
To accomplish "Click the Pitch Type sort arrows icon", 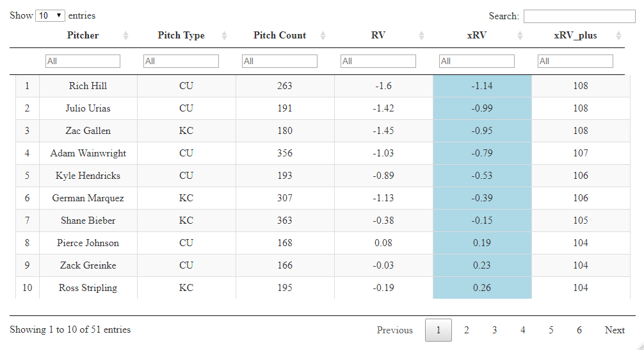I will pos(224,36).
